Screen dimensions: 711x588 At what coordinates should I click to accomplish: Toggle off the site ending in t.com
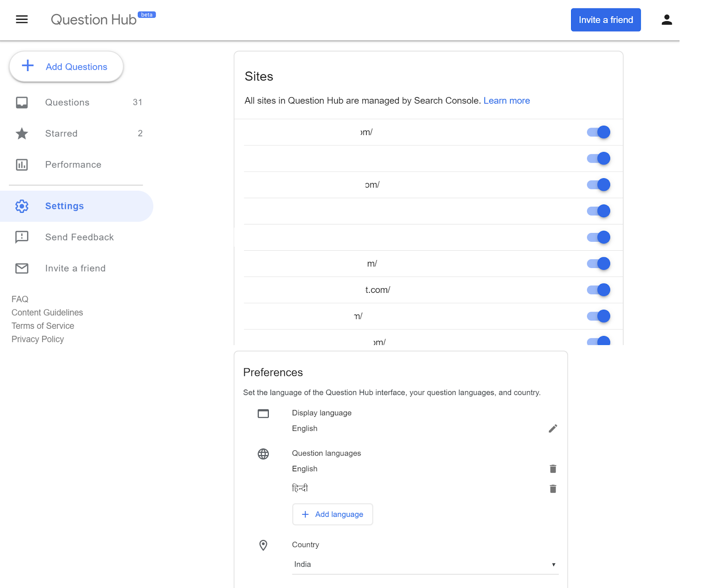click(598, 290)
